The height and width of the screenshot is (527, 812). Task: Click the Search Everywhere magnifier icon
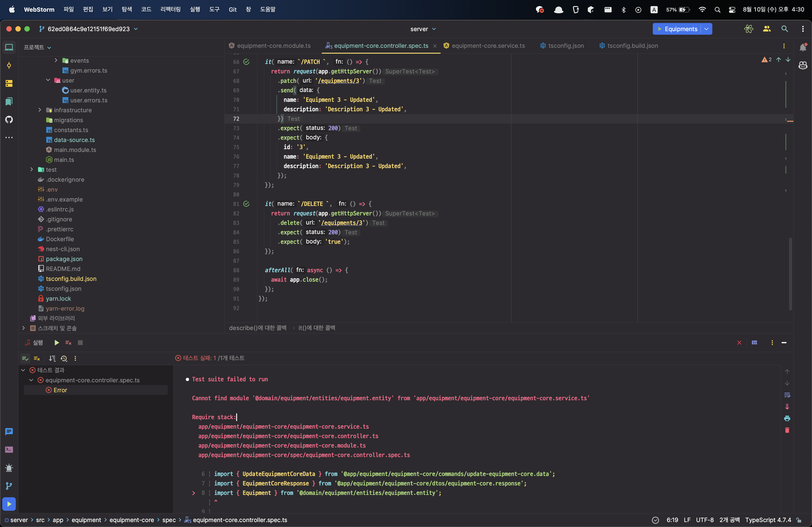pos(785,29)
